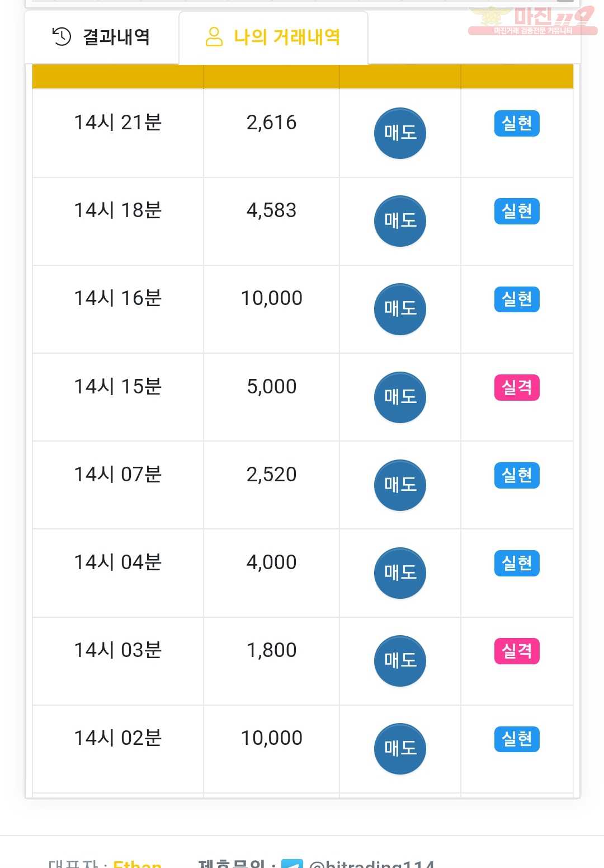Click pink 실격 label for 14시 03분

coord(517,651)
